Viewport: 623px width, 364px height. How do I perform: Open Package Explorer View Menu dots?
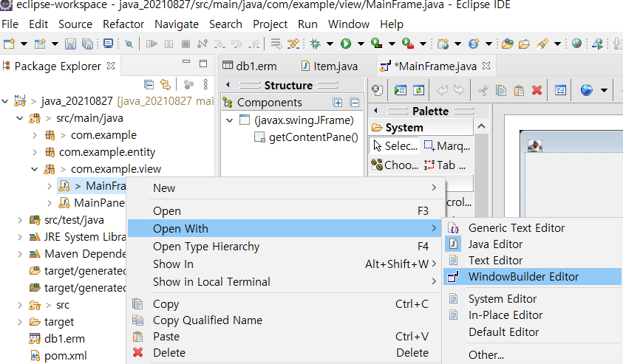(205, 84)
